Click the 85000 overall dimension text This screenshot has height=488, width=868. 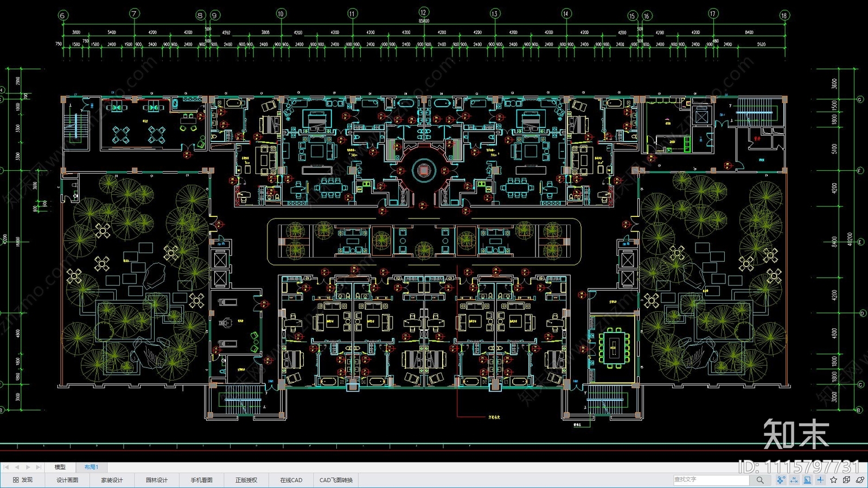pos(424,21)
